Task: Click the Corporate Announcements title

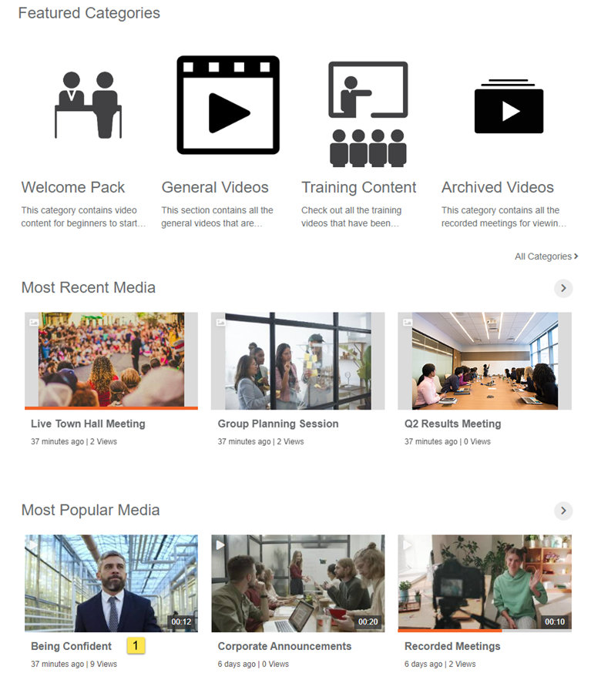Action: [x=284, y=646]
